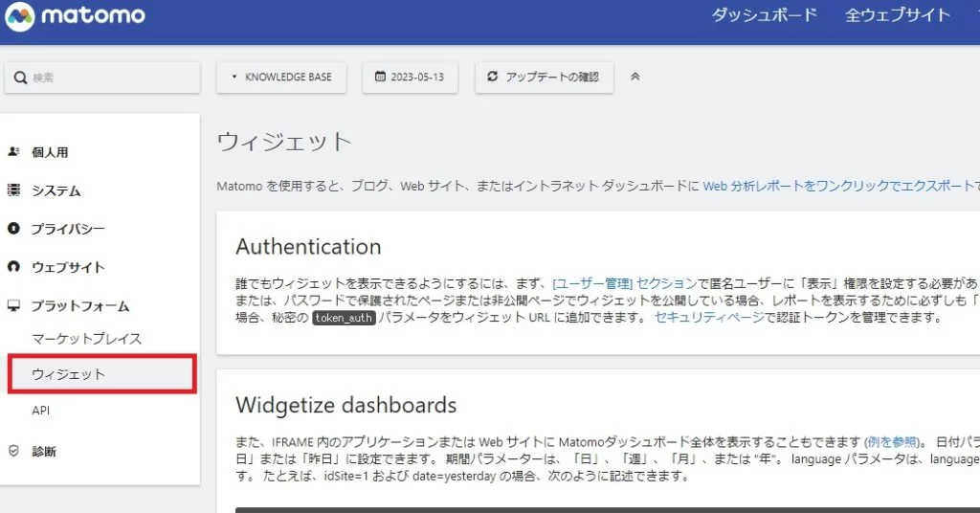Click the lock icon beside プライバシー
980x513 pixels.
(x=13, y=228)
